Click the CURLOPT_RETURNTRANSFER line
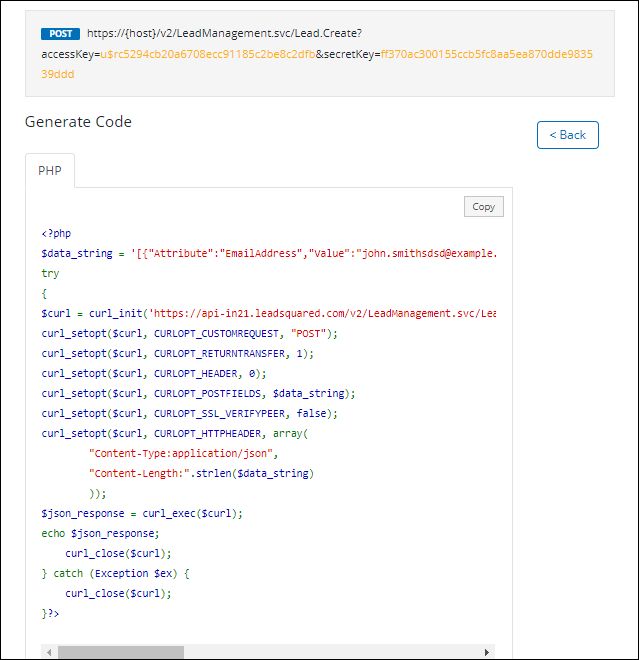This screenshot has height=660, width=639. point(178,353)
